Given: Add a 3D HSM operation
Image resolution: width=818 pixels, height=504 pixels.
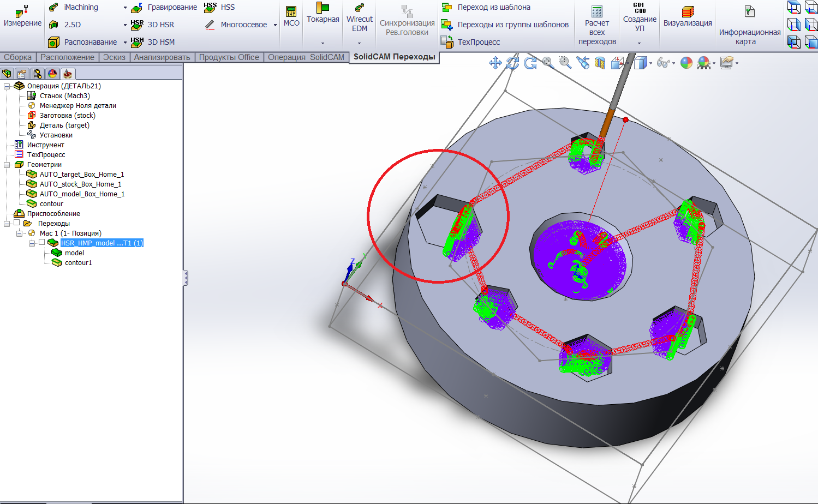Looking at the screenshot, I should 153,42.
